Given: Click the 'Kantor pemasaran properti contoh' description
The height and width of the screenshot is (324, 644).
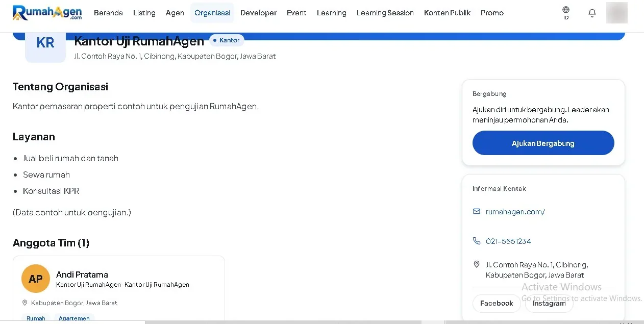Looking at the screenshot, I should pos(136,107).
